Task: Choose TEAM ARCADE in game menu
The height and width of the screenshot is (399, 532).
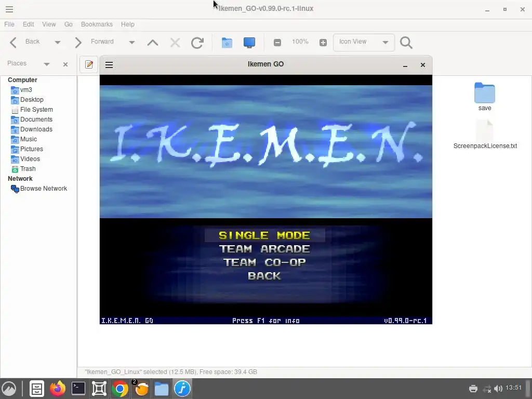Action: 264,249
